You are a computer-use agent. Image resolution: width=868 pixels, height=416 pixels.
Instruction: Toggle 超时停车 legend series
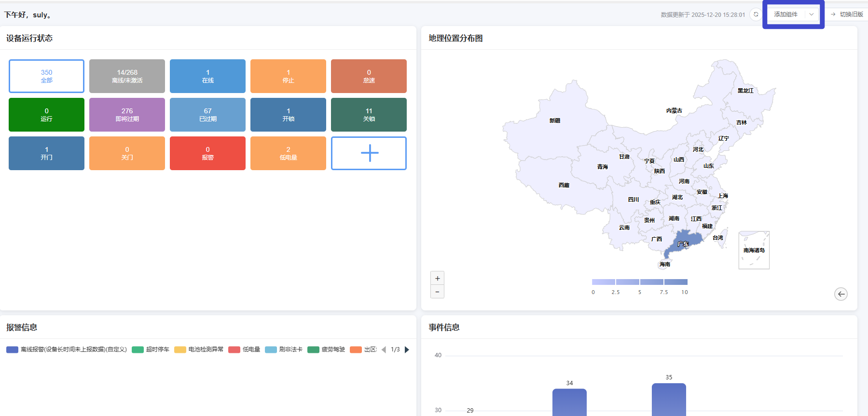(x=151, y=349)
